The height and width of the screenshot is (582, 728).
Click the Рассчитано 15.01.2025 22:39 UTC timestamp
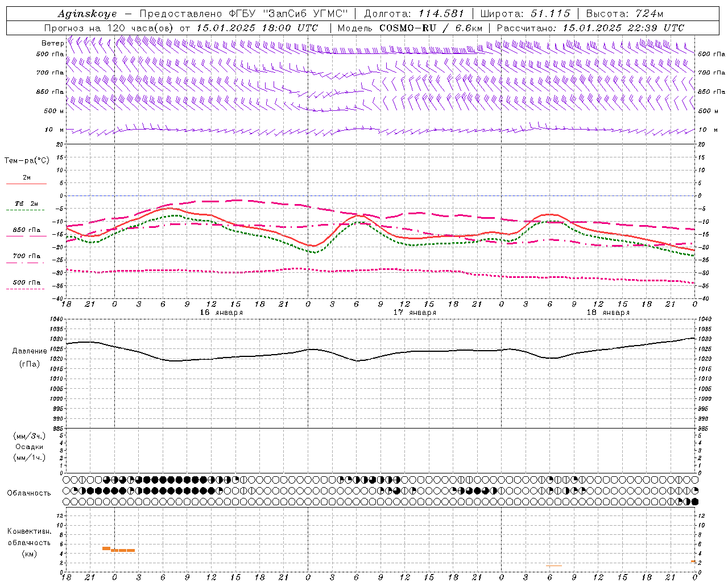(590, 28)
